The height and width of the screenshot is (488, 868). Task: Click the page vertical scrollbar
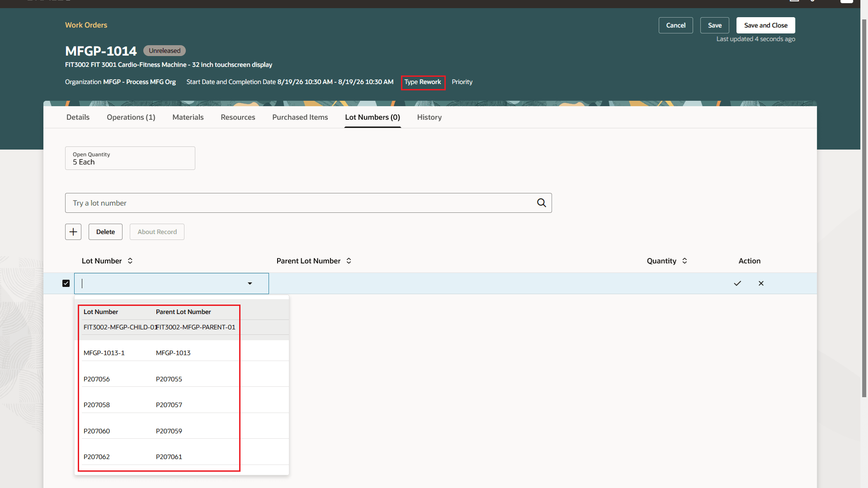click(864, 208)
